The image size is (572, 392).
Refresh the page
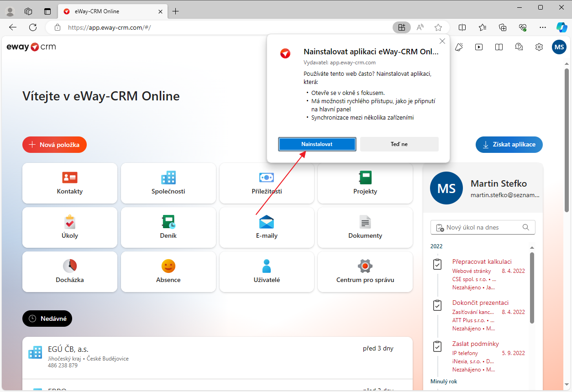click(33, 27)
